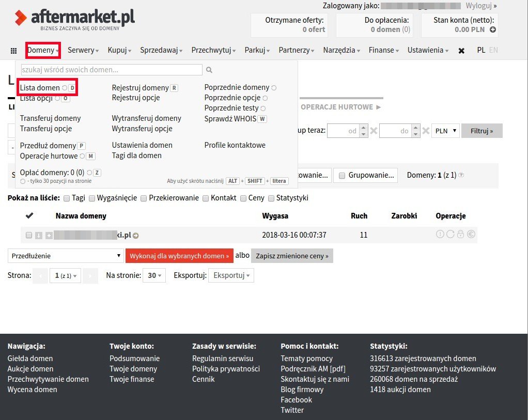This screenshot has height=420, width=528.
Task: Click the Filtruj button
Action: [482, 131]
